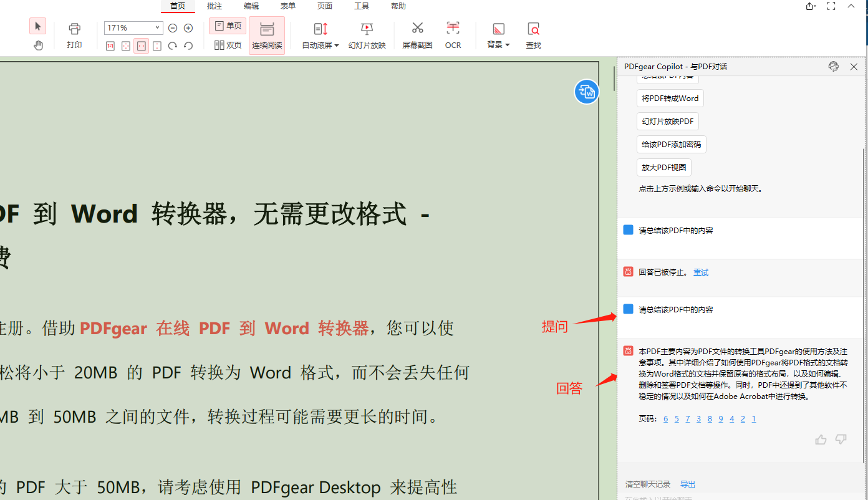Toggle 连续阅读 continuous reading mode
The width and height of the screenshot is (868, 500).
(x=267, y=36)
